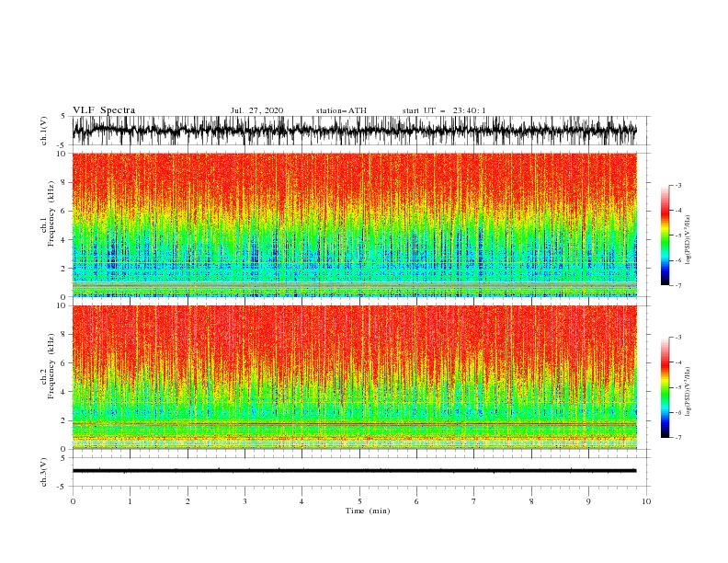Click the 'ch.3(V)' waveform axis label
The width and height of the screenshot is (728, 563).
click(44, 472)
